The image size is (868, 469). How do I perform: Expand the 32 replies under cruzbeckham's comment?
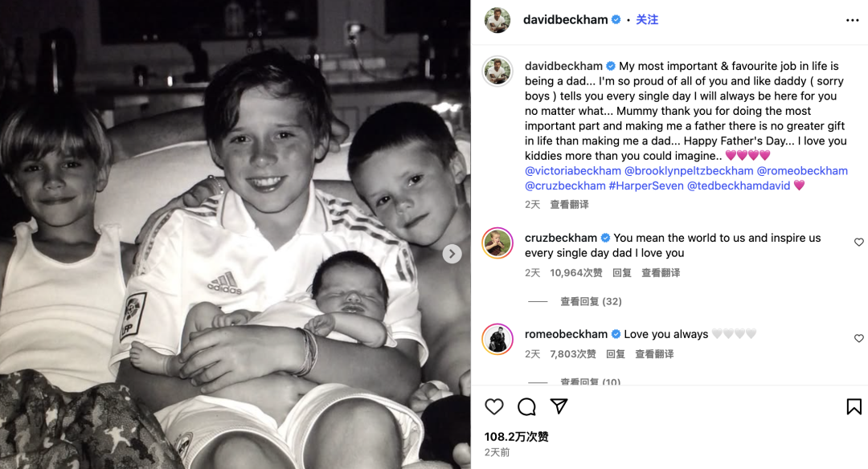591,301
